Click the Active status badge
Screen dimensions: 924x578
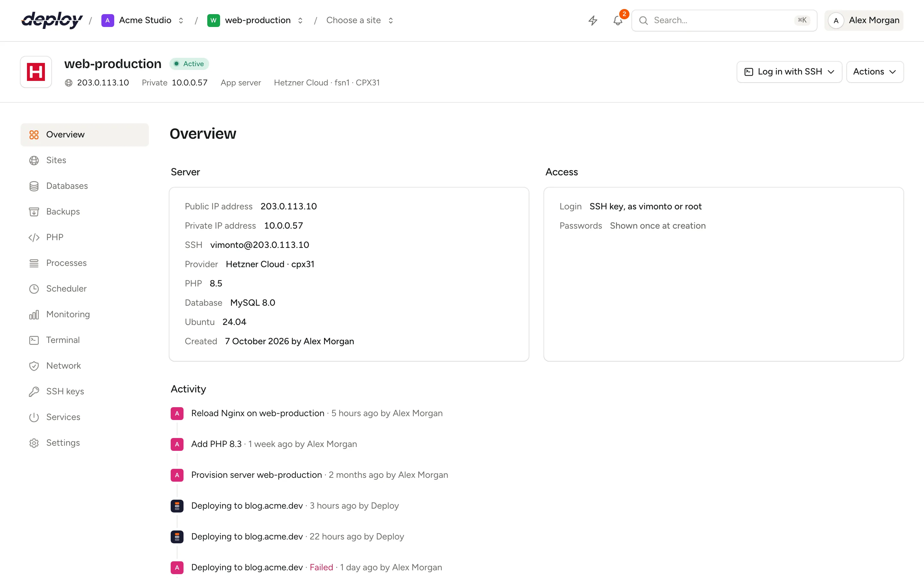click(189, 64)
